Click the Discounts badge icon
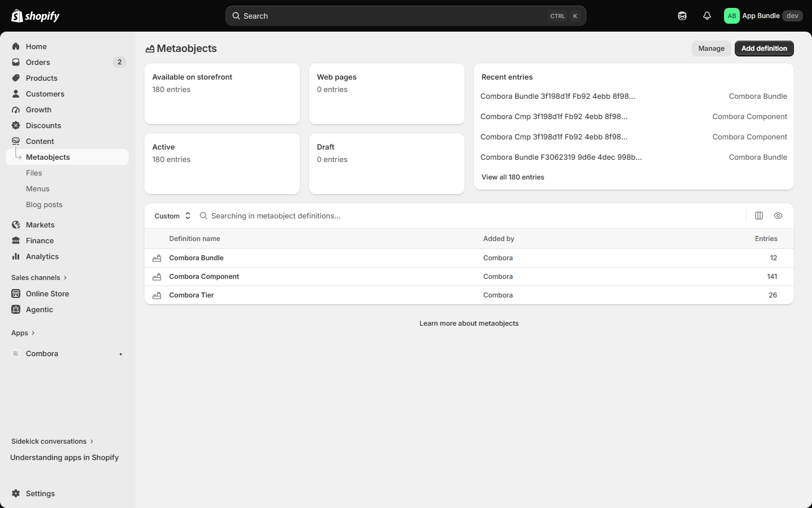 16,125
